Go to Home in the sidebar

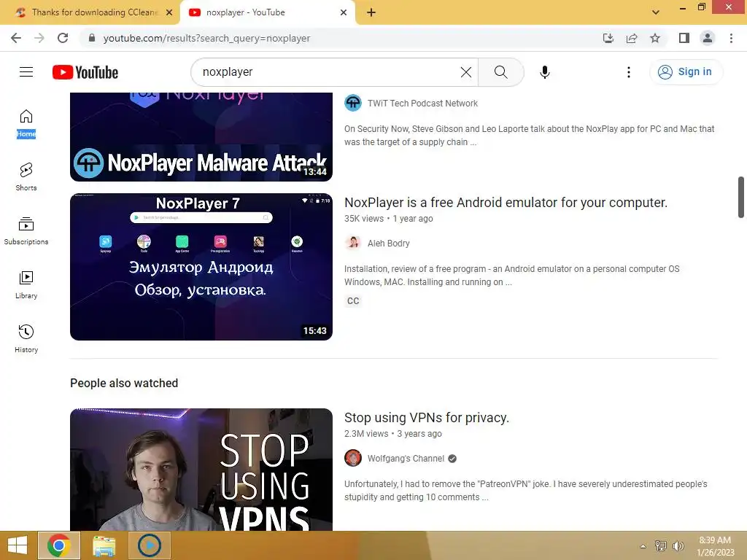(x=26, y=123)
